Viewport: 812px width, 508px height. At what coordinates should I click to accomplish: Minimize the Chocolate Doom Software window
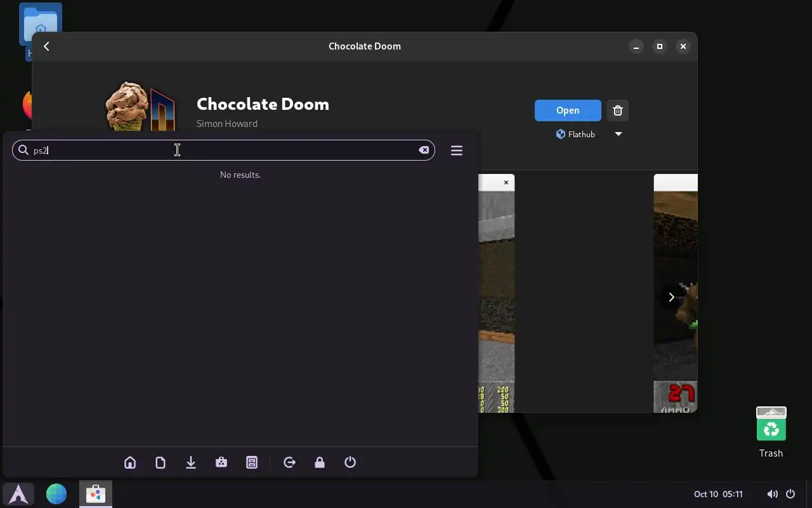pos(636,46)
